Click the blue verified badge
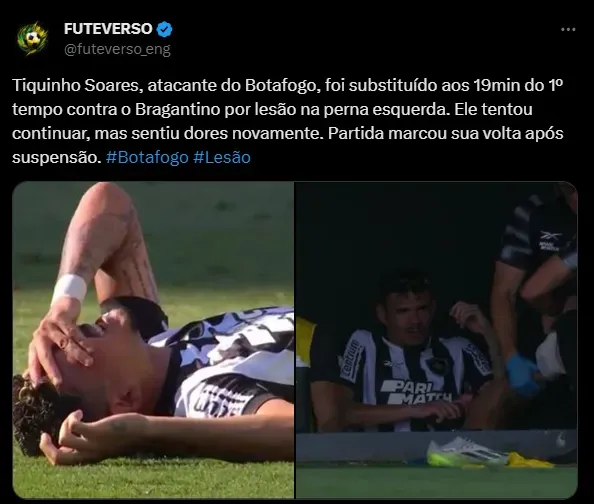The width and height of the screenshot is (594, 504). click(x=164, y=30)
